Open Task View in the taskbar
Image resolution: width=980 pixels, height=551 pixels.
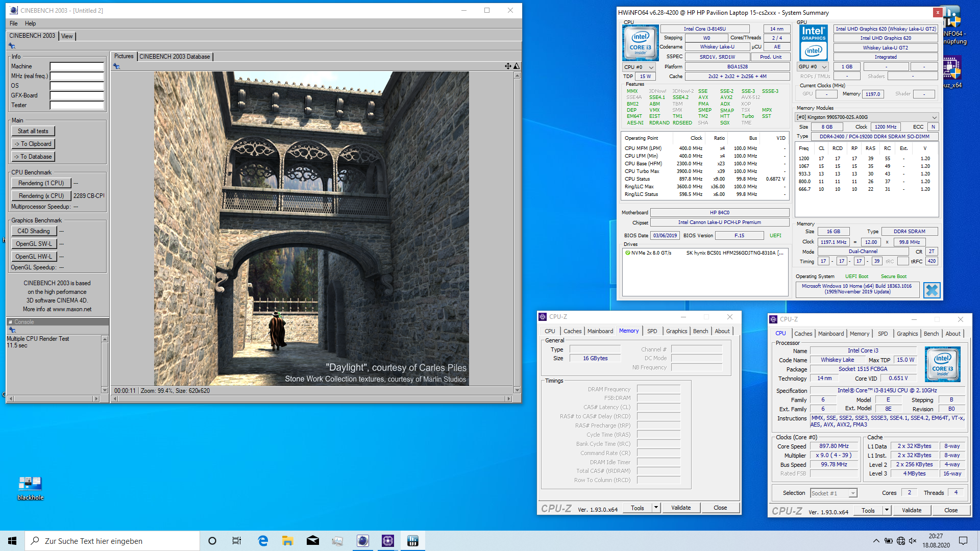pos(237,541)
